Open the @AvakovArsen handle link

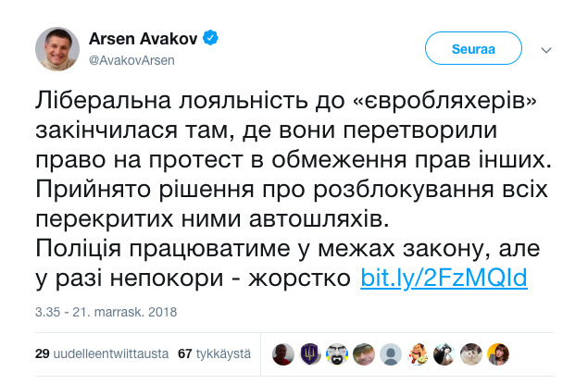pyautogui.click(x=131, y=59)
